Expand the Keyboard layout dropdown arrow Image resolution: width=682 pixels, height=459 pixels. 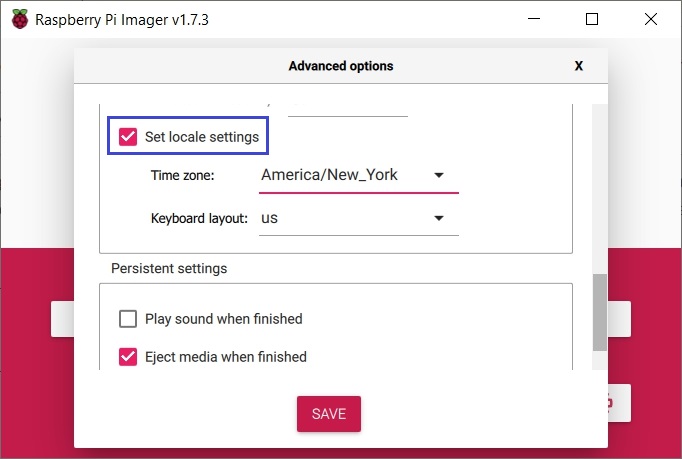pos(439,219)
